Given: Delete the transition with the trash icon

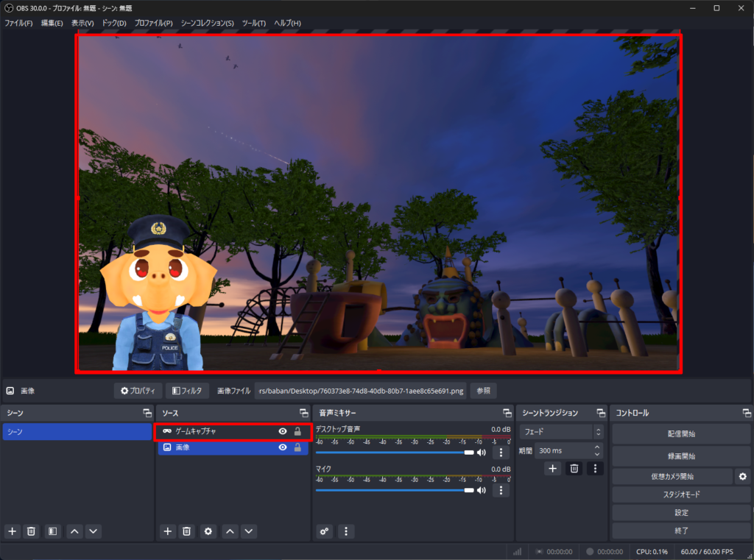Looking at the screenshot, I should tap(574, 468).
